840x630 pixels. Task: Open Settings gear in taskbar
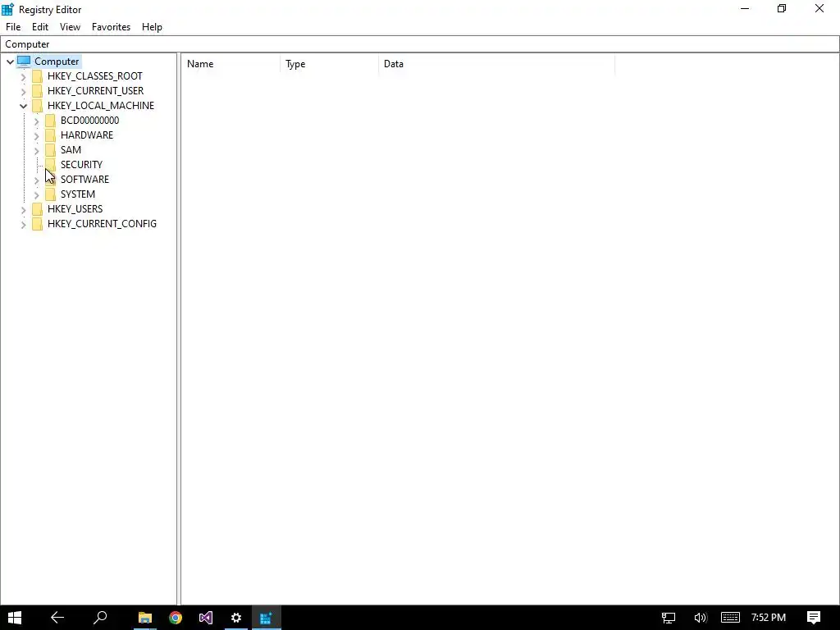point(236,618)
